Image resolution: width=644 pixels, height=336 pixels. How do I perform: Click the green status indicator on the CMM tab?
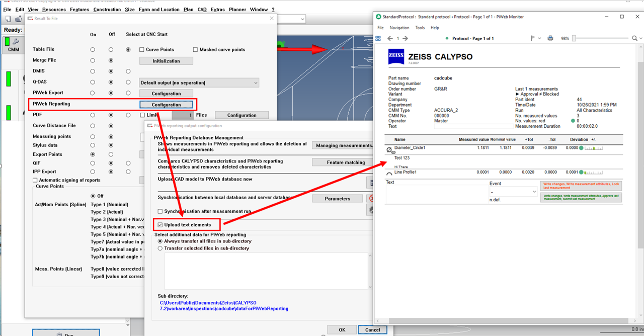click(x=7, y=42)
